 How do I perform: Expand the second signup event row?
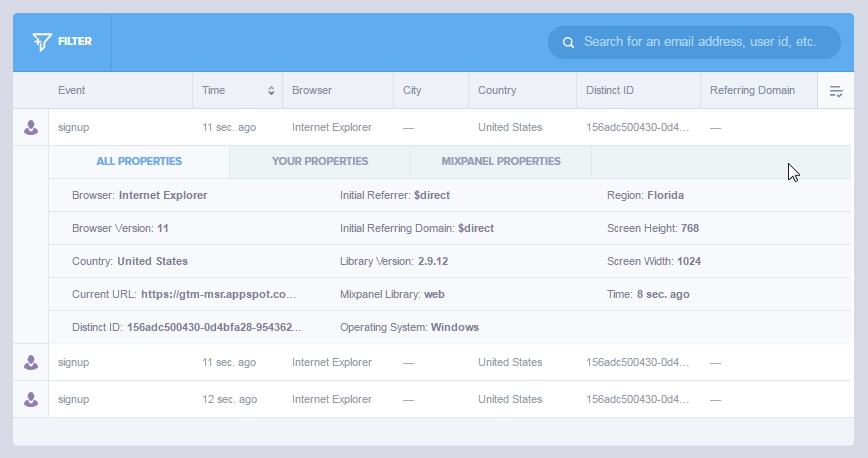coord(433,362)
